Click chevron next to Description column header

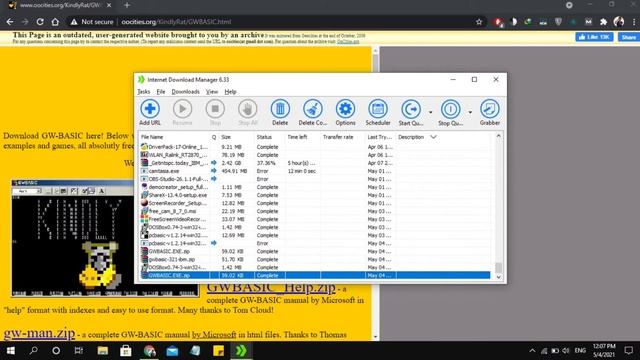point(433,137)
